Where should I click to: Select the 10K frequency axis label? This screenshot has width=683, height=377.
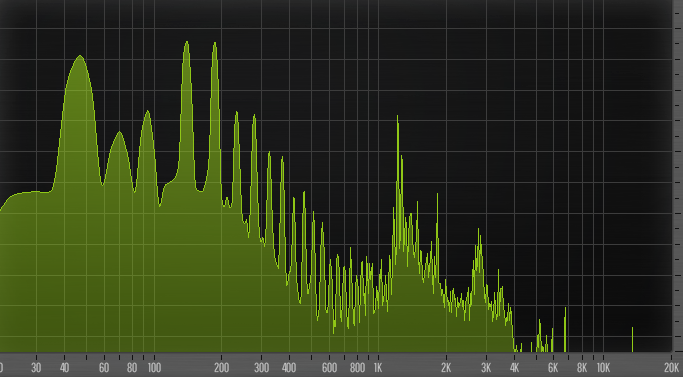point(603,368)
